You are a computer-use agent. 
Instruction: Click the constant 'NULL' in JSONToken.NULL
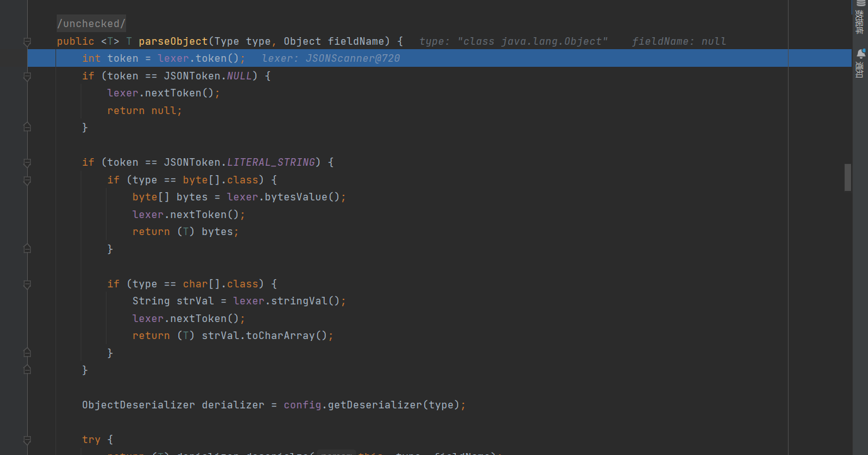[x=240, y=76]
